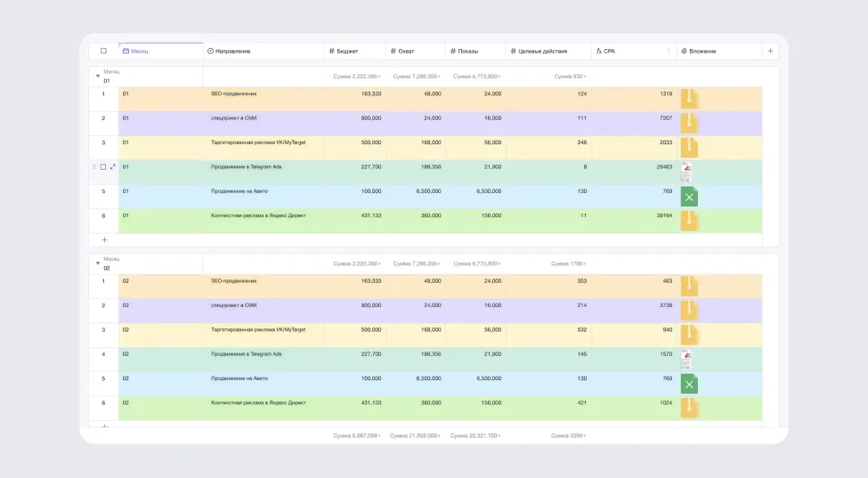Screen dimensions: 868x478
Task: Expand the month 01 Telegram Ads record
Action: click(x=113, y=166)
